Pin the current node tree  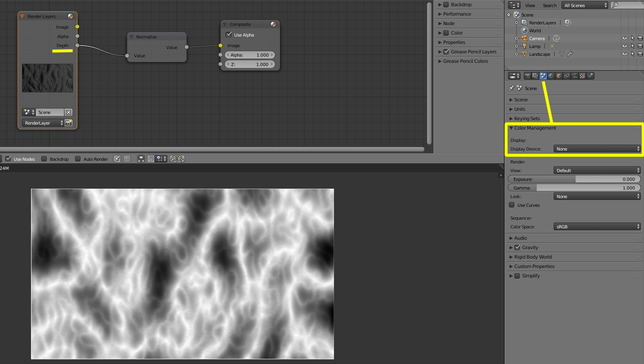click(117, 159)
